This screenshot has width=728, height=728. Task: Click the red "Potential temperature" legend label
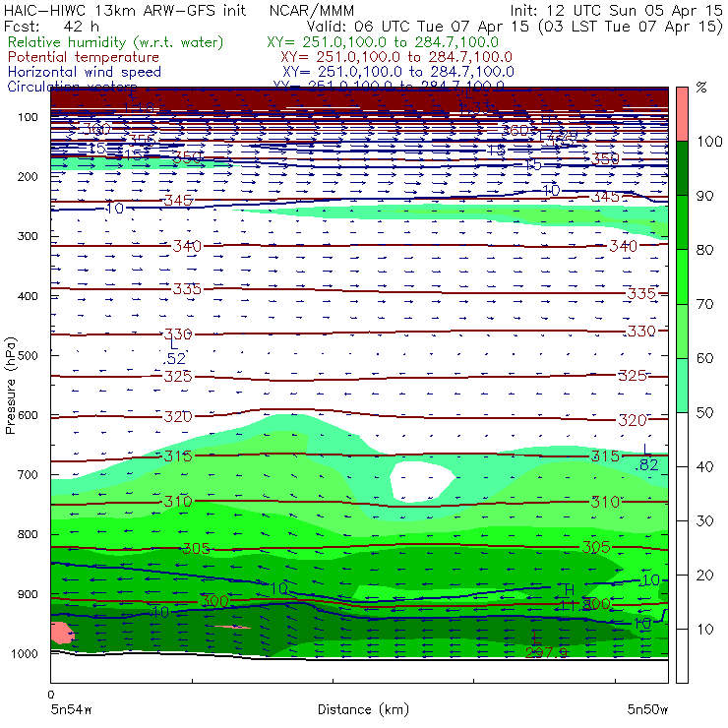(x=84, y=57)
